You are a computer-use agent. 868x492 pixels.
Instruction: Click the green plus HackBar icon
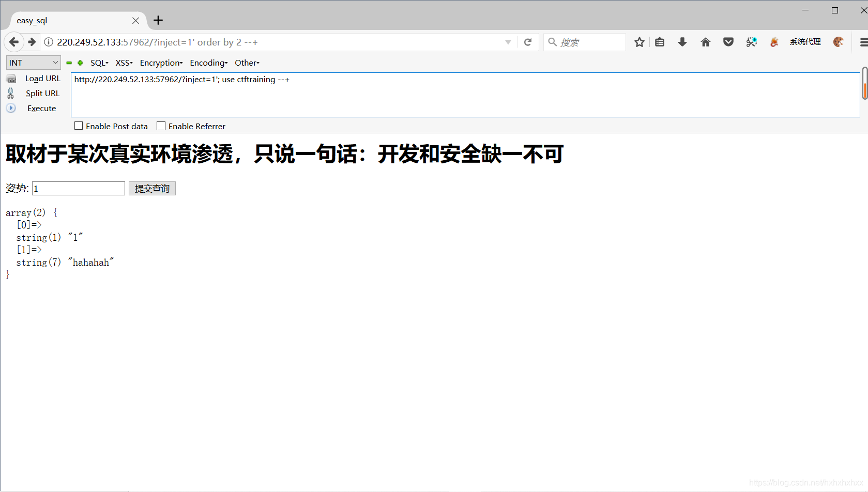click(80, 63)
